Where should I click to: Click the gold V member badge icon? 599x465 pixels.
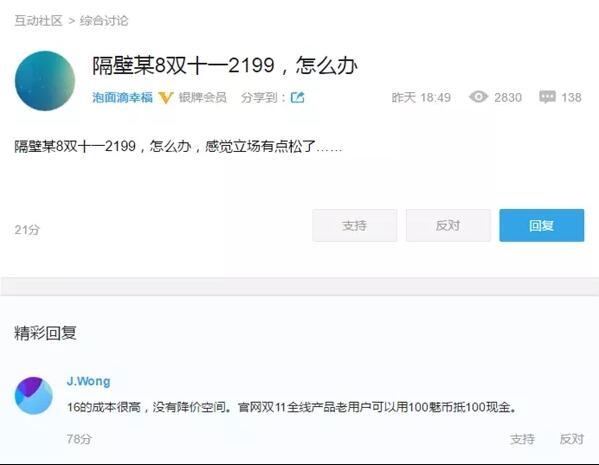pyautogui.click(x=166, y=98)
